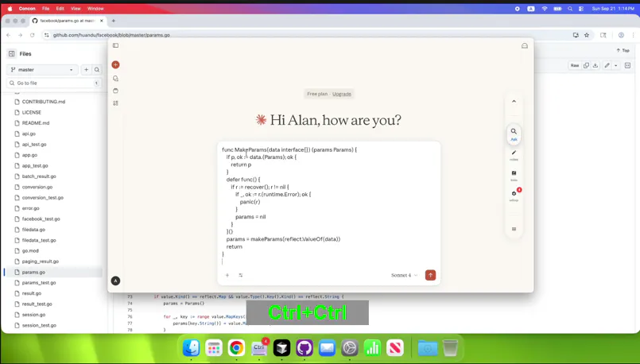The width and height of the screenshot is (640, 364).
Task: Click inside the prompt code text area
Action: tap(328, 204)
